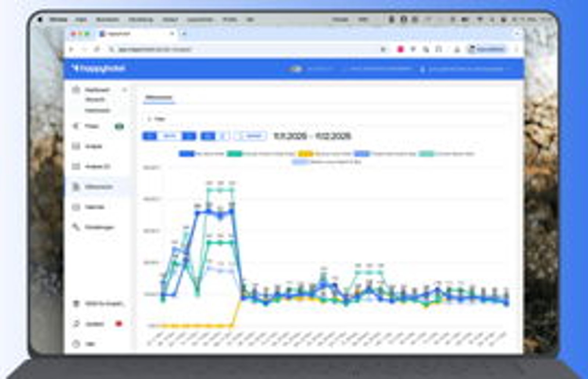Image resolution: width=588 pixels, height=379 pixels.
Task: Open a new browser tab with the plus button
Action: click(x=184, y=34)
